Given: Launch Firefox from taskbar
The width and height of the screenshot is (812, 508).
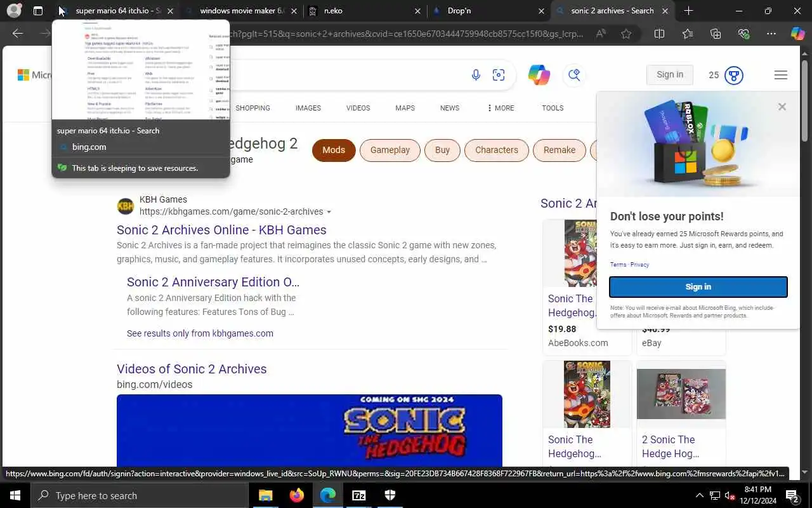Looking at the screenshot, I should 296,495.
